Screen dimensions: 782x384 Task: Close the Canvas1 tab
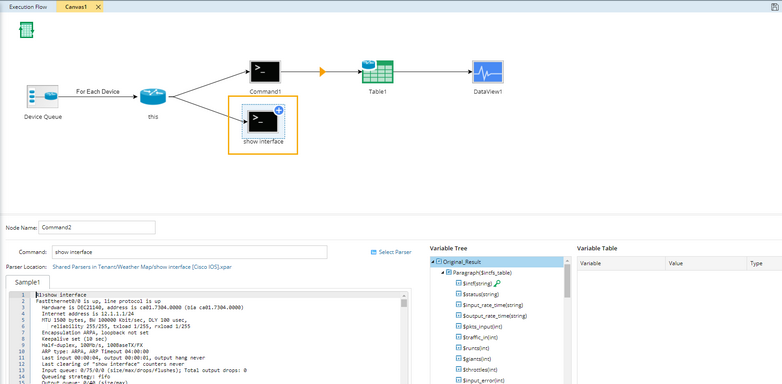point(98,7)
